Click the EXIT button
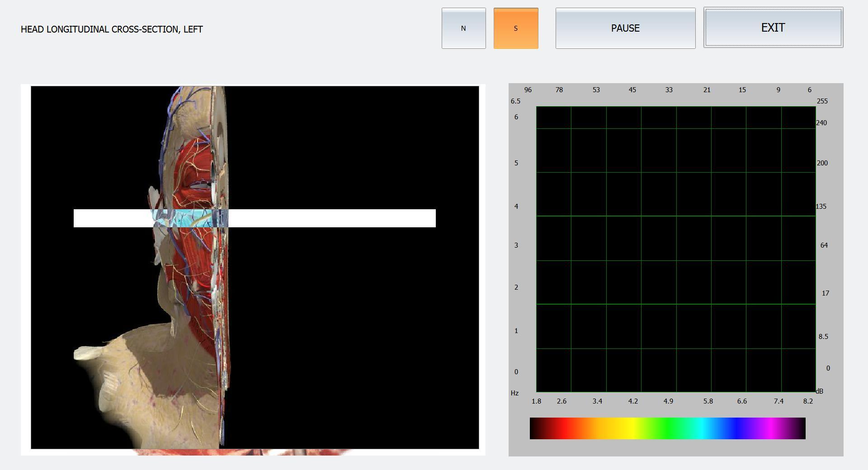 tap(773, 28)
